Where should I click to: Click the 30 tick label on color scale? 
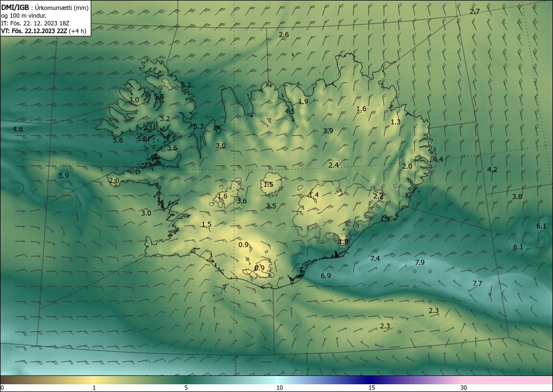pyautogui.click(x=463, y=388)
